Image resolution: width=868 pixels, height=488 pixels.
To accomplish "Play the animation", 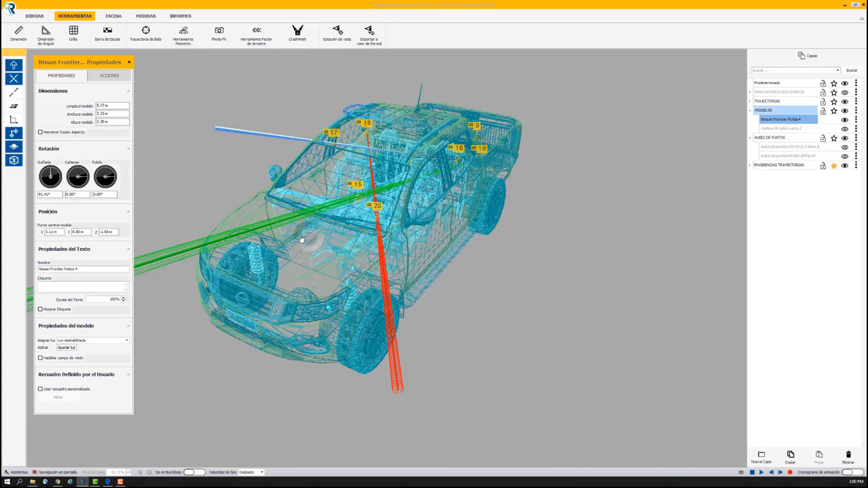I will (762, 472).
